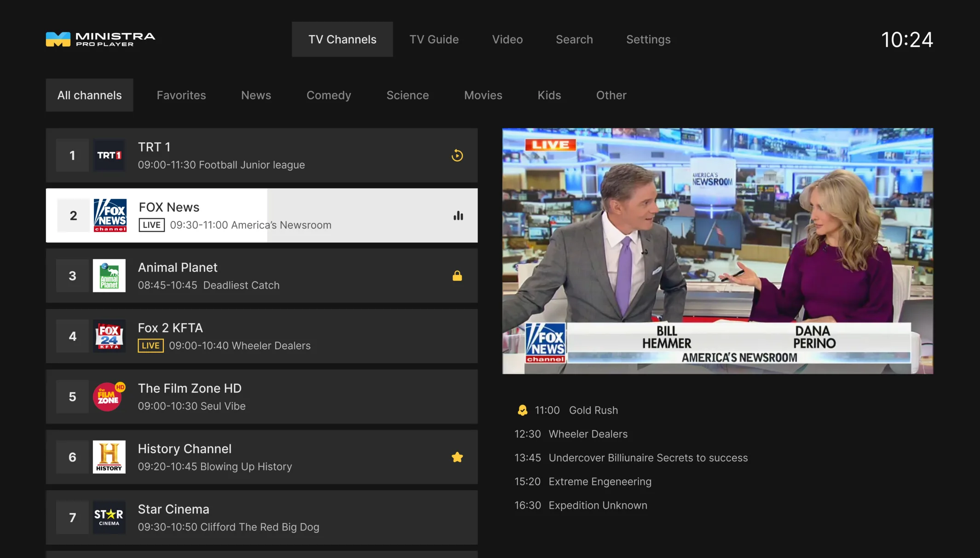The width and height of the screenshot is (980, 558).
Task: Select the Other category
Action: [611, 95]
